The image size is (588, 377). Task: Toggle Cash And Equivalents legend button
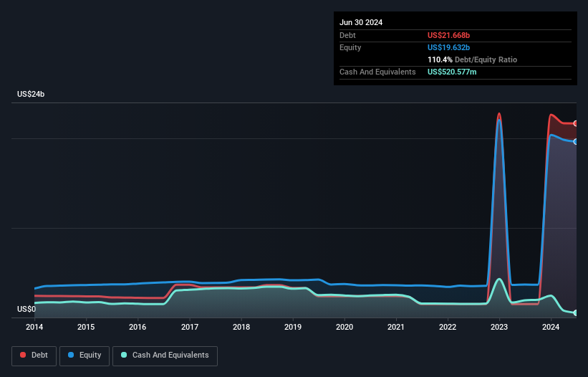(165, 355)
